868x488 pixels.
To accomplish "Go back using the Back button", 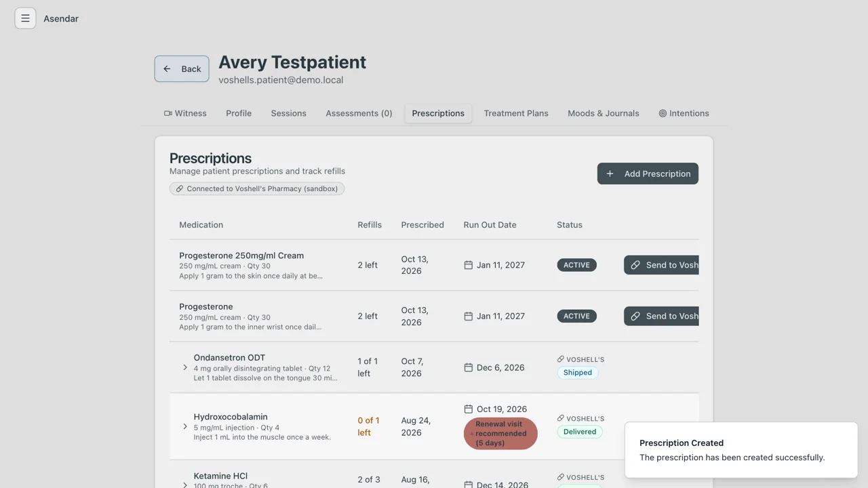I will tap(182, 68).
